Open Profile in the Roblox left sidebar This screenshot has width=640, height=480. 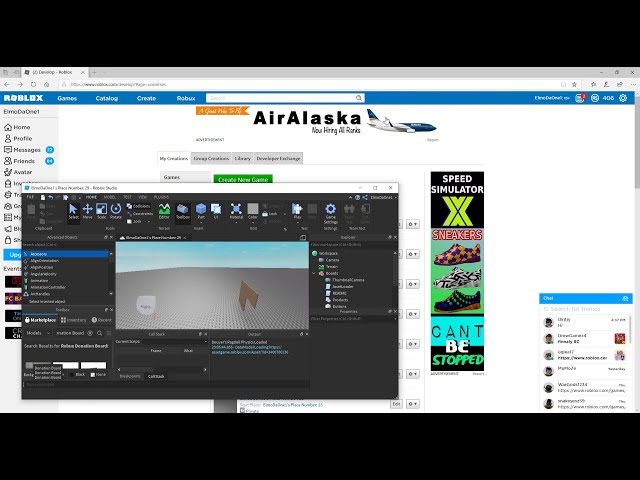click(18, 138)
